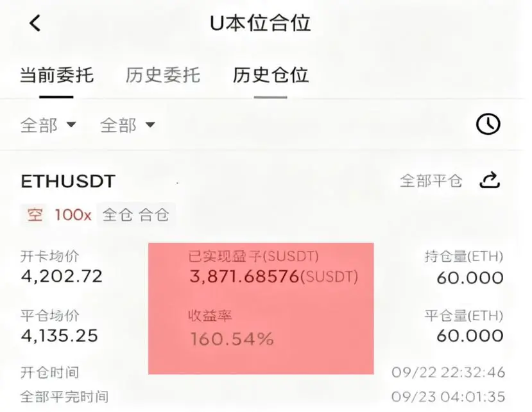The image size is (532, 412).
Task: Click the 全部平仓 status label
Action: pos(431,180)
